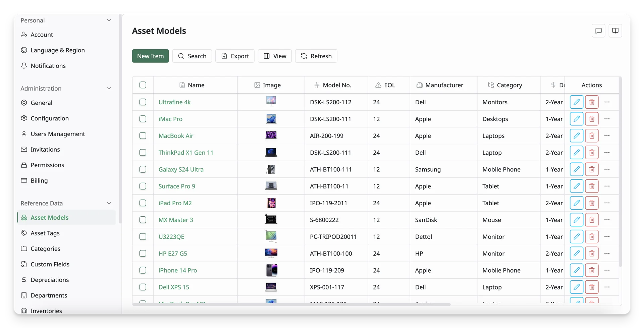Go to Language & Region
Image resolution: width=644 pixels, height=328 pixels.
point(66,50)
